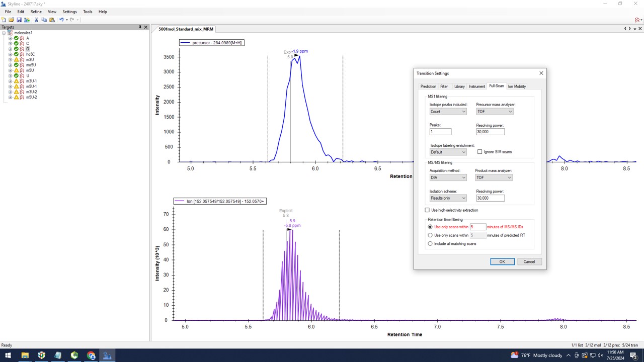Open the Acquisition method dropdown
This screenshot has height=362, width=644.
pyautogui.click(x=448, y=177)
